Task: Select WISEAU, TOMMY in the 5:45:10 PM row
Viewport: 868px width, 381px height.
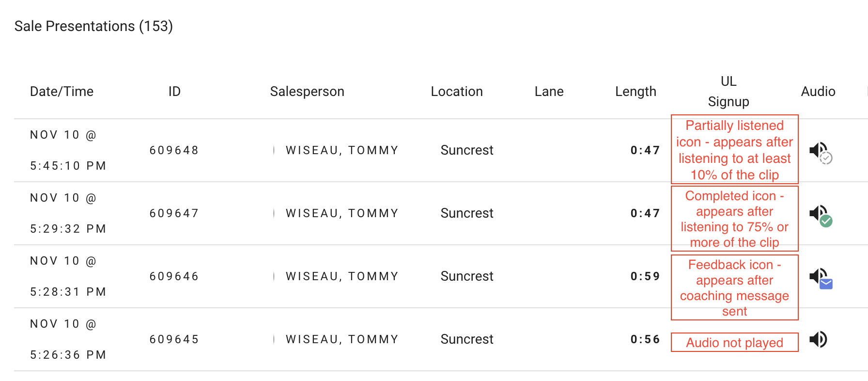Action: tap(342, 150)
